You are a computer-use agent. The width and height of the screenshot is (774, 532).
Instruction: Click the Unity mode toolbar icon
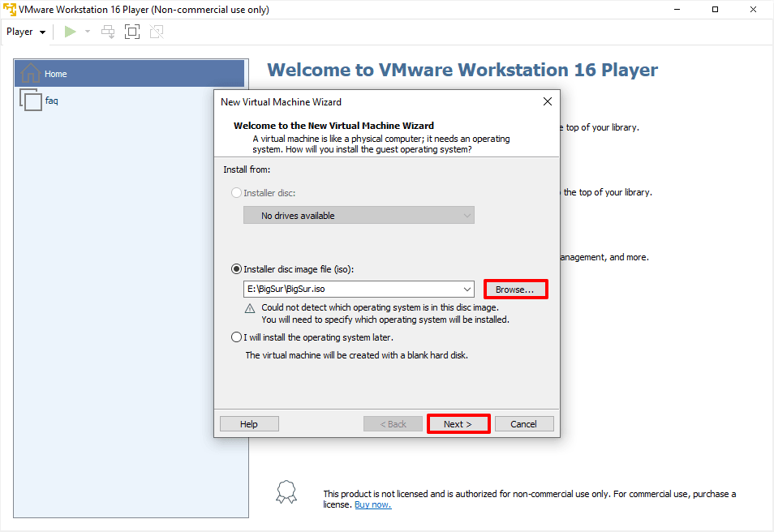tap(157, 32)
